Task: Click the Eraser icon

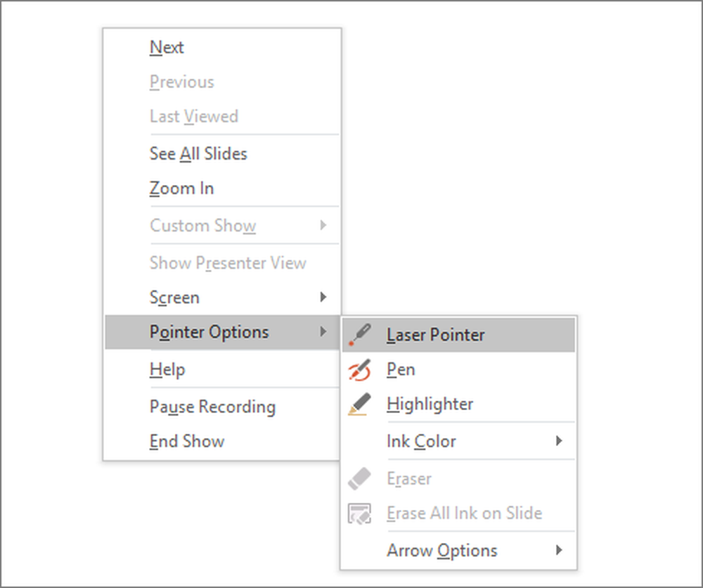Action: 359,479
